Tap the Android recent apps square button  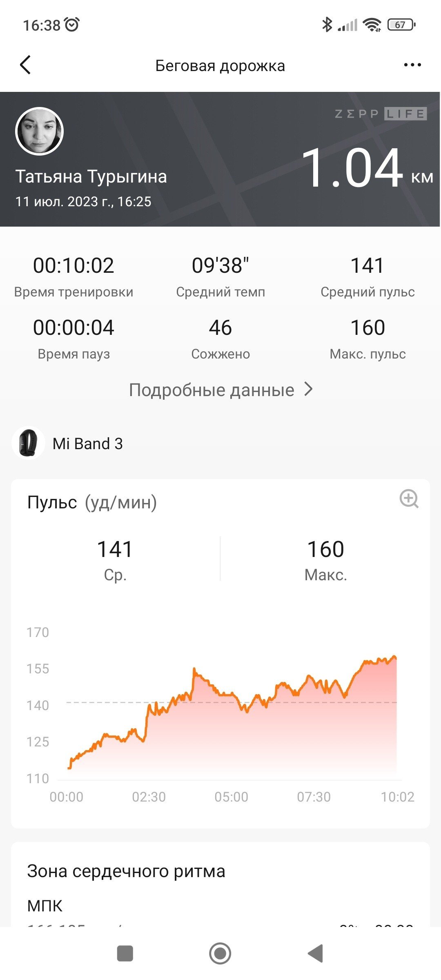tap(125, 953)
